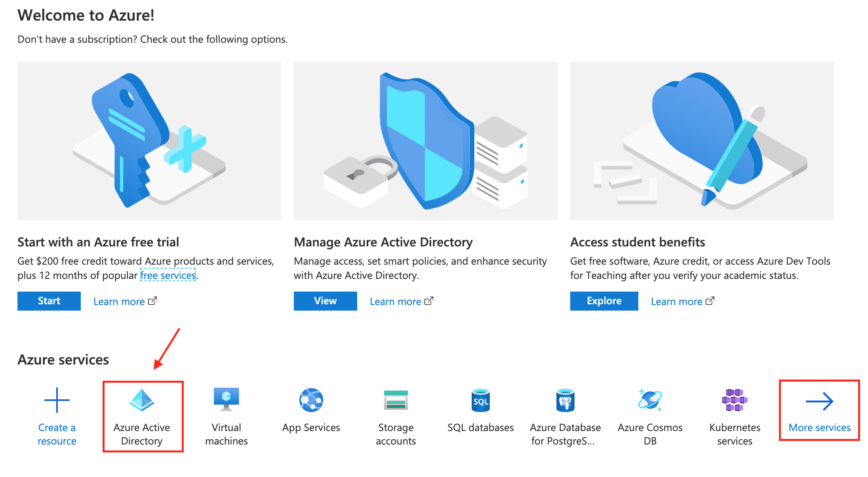Open the free services link

tap(168, 275)
